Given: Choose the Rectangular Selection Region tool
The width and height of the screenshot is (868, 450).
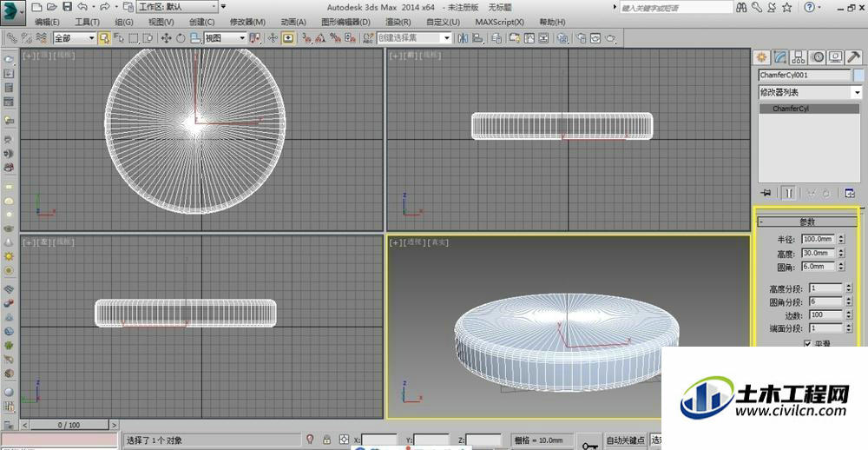Looking at the screenshot, I should click(133, 37).
